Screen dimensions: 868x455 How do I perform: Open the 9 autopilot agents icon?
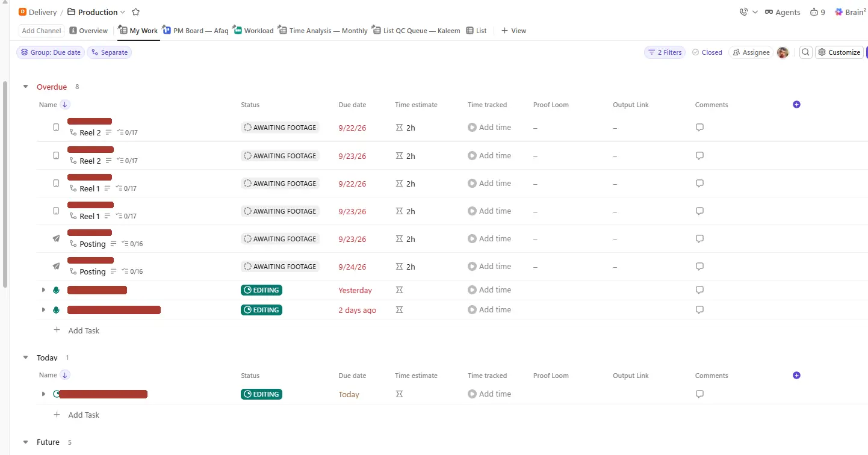[x=817, y=12]
